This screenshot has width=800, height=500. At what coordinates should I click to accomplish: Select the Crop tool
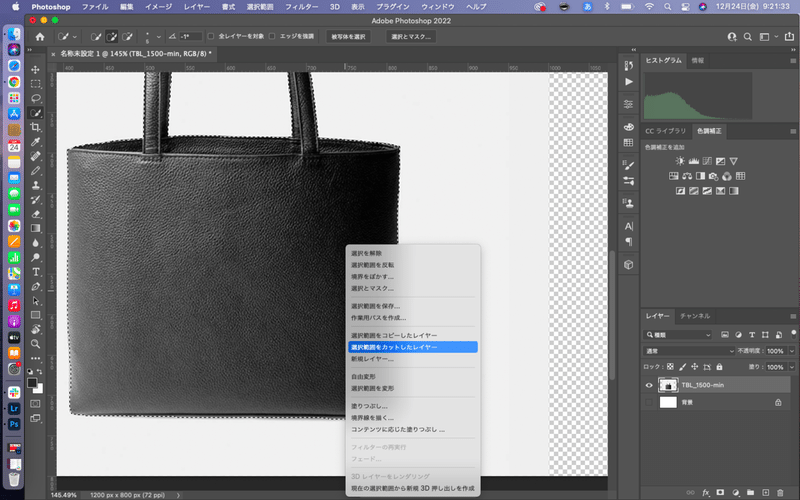click(36, 127)
